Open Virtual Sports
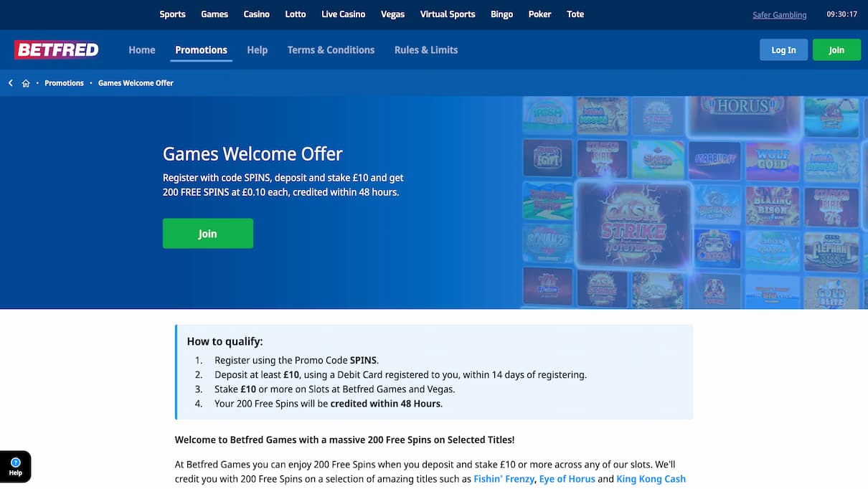The height and width of the screenshot is (489, 868). [x=448, y=14]
